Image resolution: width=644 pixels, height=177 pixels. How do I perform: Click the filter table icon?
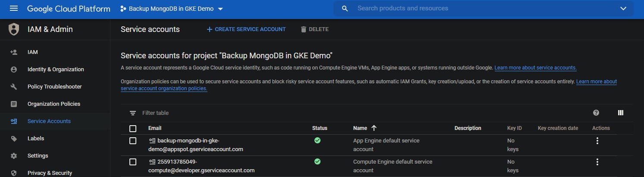pos(133,113)
